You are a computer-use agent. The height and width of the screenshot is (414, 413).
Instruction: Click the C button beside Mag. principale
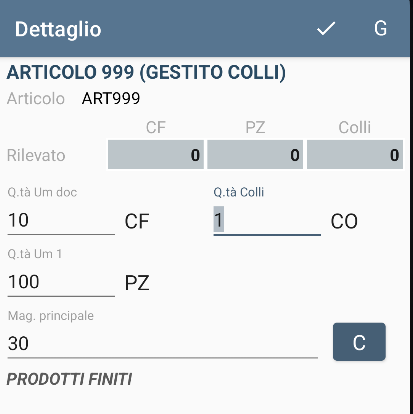pos(359,342)
